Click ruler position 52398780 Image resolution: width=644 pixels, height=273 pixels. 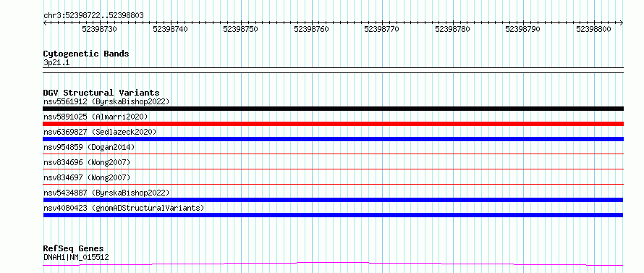(452, 29)
